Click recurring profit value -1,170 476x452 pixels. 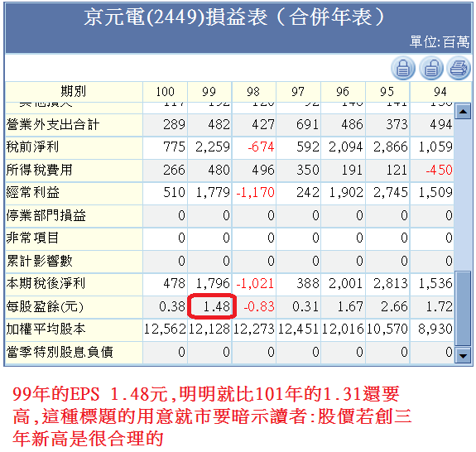pos(255,192)
